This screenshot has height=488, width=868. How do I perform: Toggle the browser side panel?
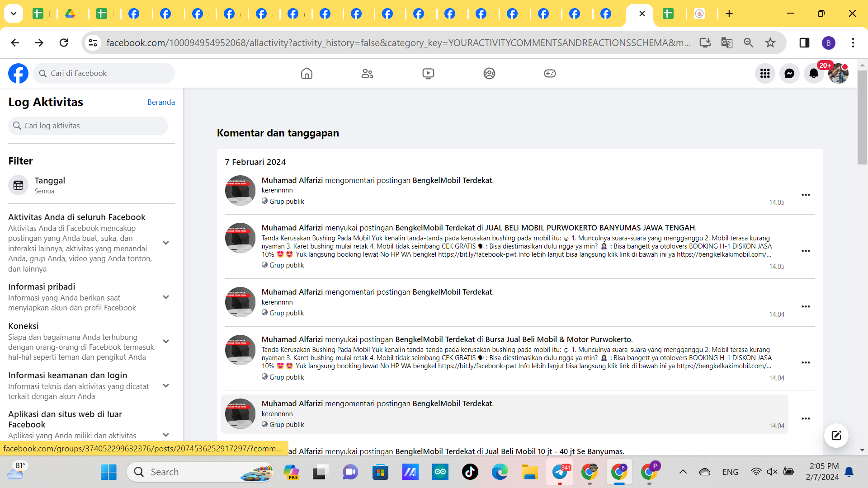[x=804, y=42]
